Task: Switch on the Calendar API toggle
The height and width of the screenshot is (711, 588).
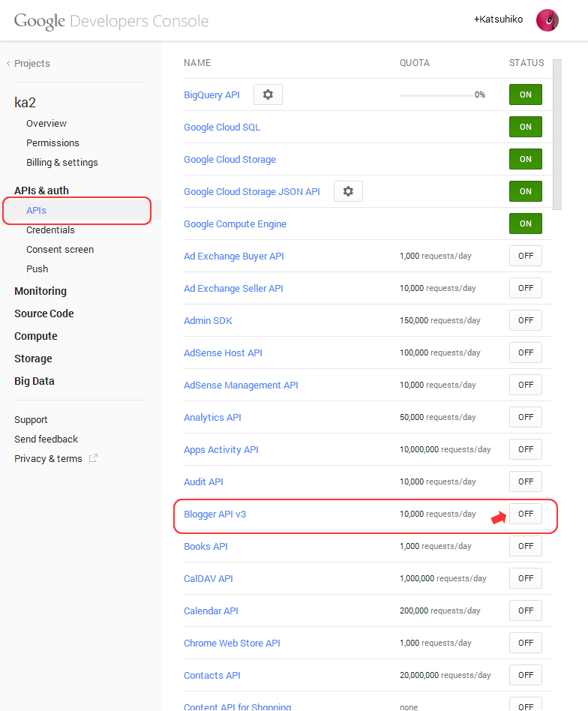Action: [525, 610]
